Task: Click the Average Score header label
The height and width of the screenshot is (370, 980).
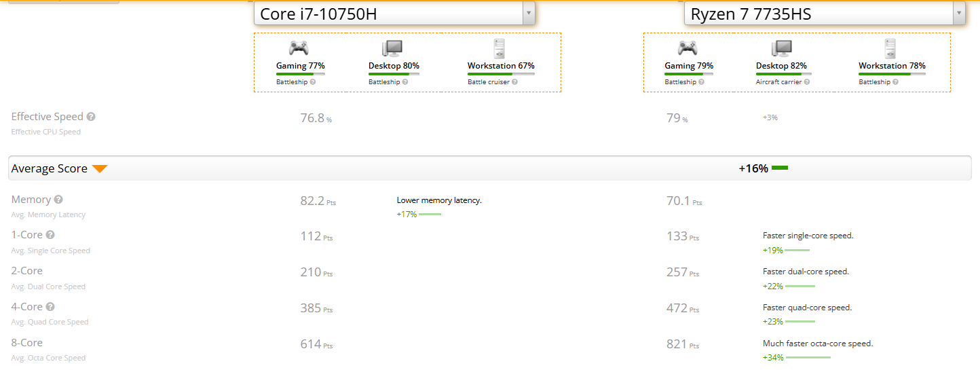Action: point(50,168)
